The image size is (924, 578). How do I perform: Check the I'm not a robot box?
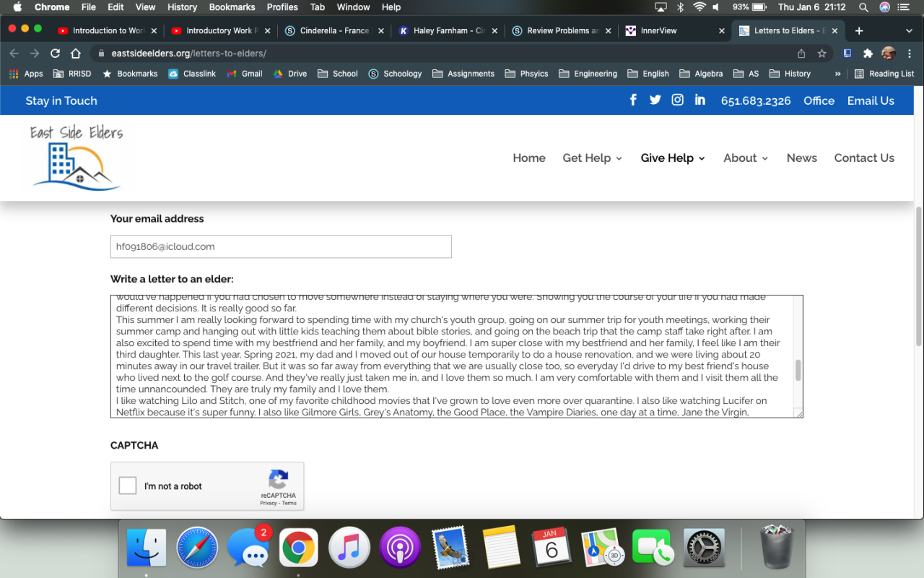(128, 486)
